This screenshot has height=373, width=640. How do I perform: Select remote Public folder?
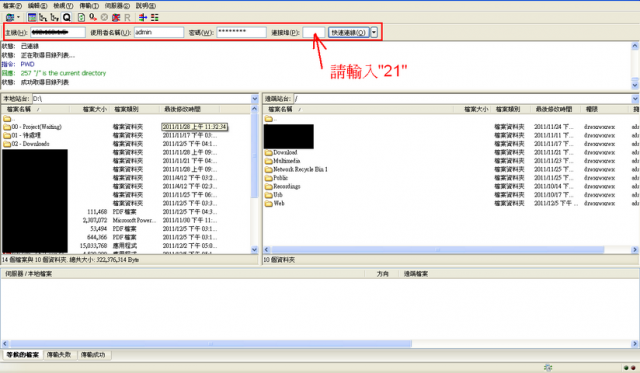[276, 178]
